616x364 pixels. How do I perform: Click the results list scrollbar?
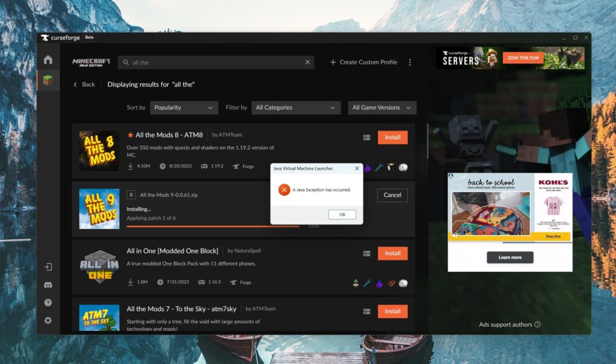click(428, 141)
